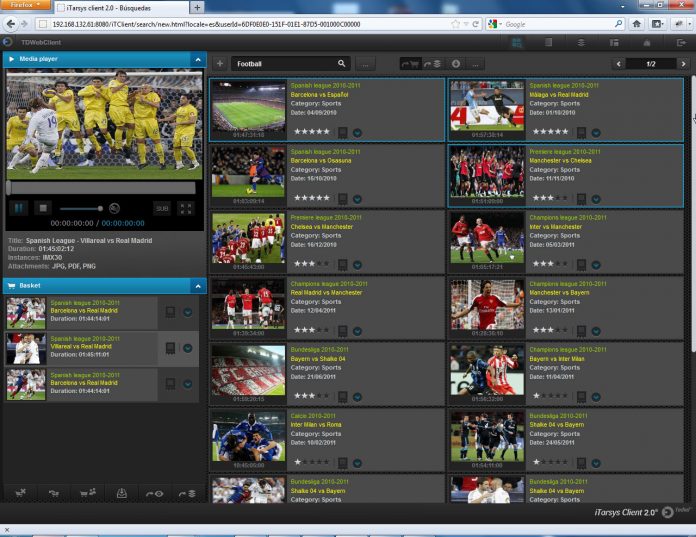Click the Manchester vs Chelsea title link

[566, 160]
